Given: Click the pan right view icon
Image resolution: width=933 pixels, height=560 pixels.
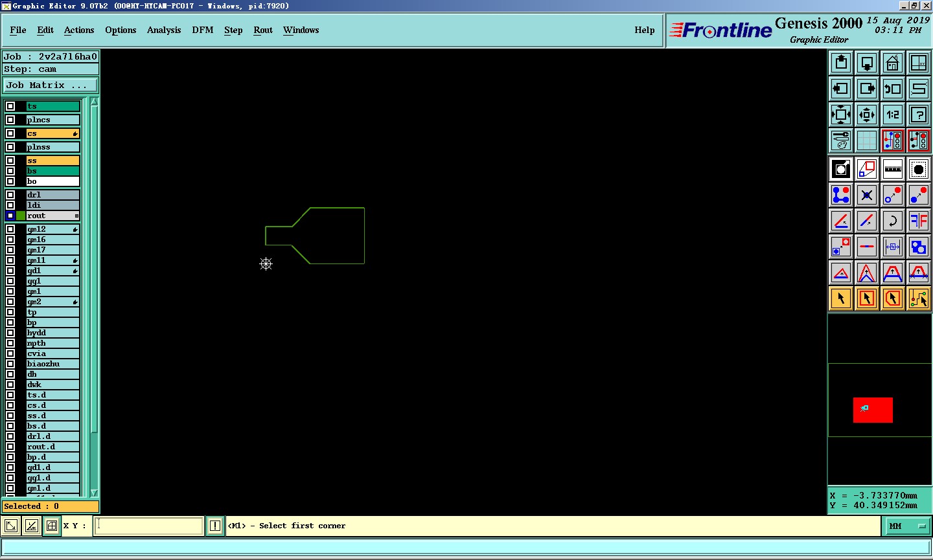Looking at the screenshot, I should point(867,89).
